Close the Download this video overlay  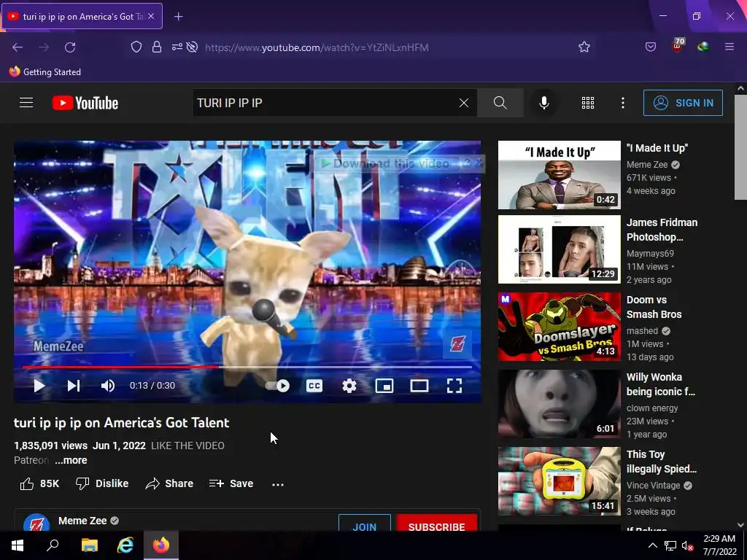coord(479,164)
